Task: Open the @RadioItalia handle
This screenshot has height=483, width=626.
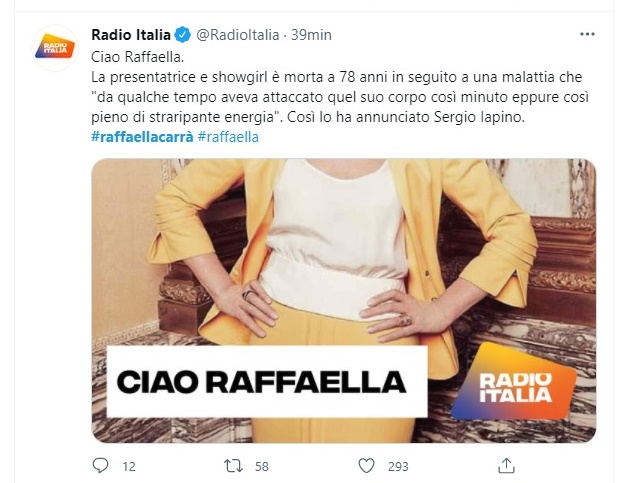Action: coord(238,35)
